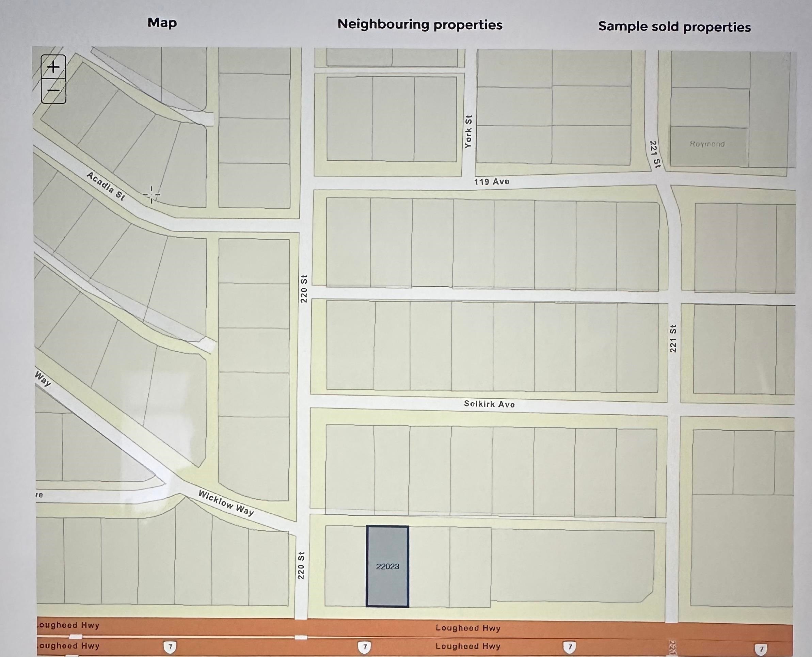This screenshot has width=812, height=657.
Task: Click the Selkirk Ave street label
Action: point(489,404)
